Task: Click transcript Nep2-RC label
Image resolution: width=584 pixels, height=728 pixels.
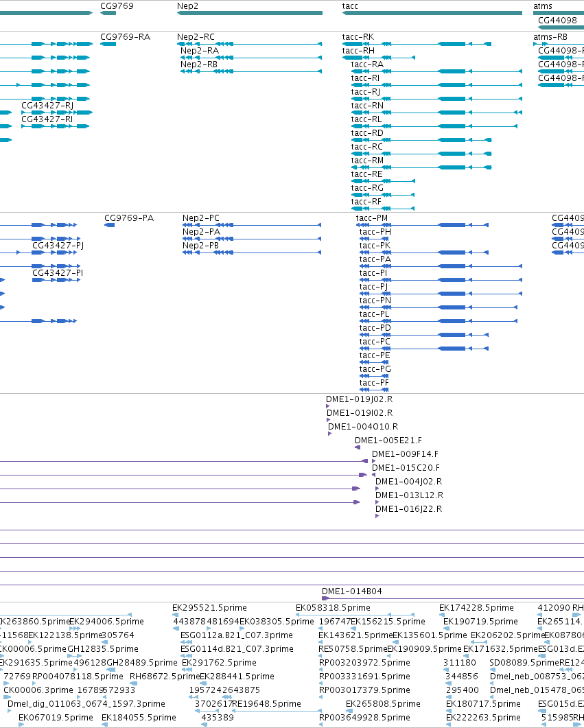Action: (x=196, y=36)
